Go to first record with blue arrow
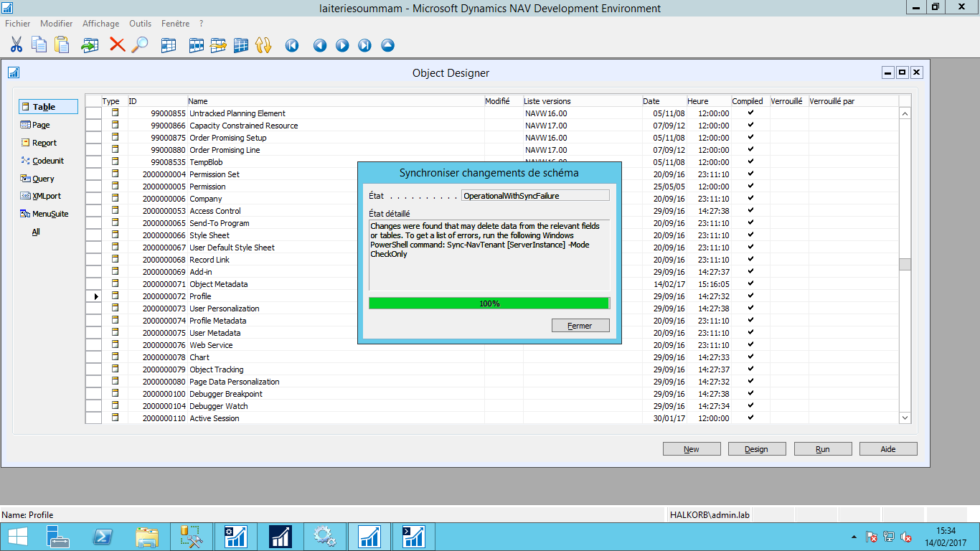This screenshot has height=551, width=980. 292,45
